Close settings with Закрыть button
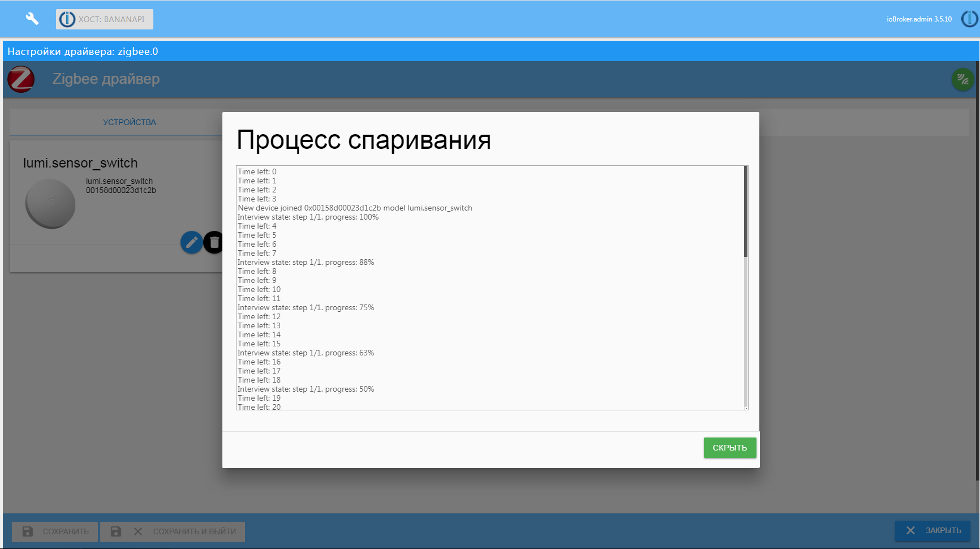 click(932, 530)
